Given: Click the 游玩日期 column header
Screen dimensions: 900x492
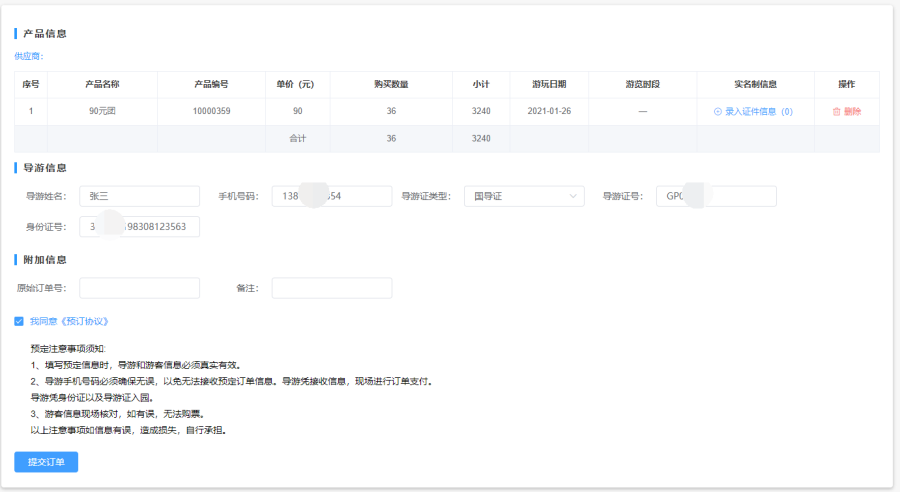Looking at the screenshot, I should [x=548, y=84].
